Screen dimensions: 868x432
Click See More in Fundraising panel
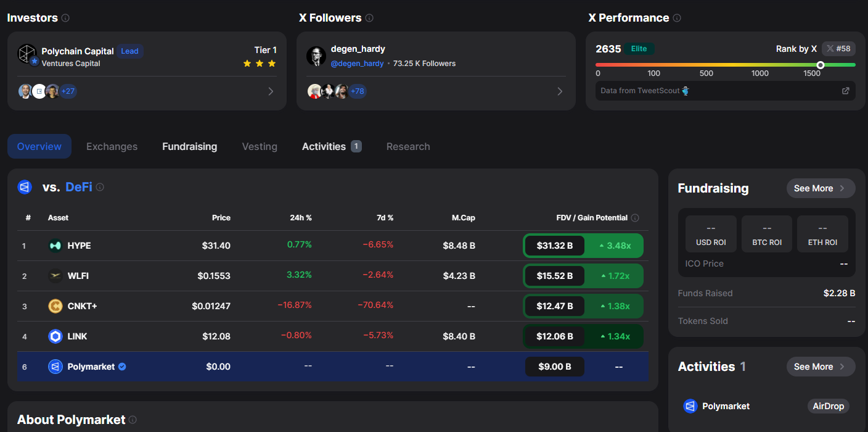pyautogui.click(x=821, y=188)
